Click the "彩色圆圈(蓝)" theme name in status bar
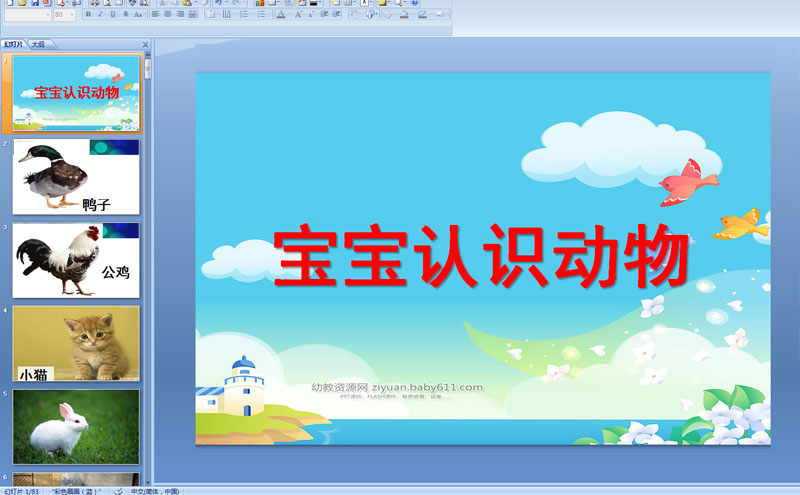 [x=77, y=491]
